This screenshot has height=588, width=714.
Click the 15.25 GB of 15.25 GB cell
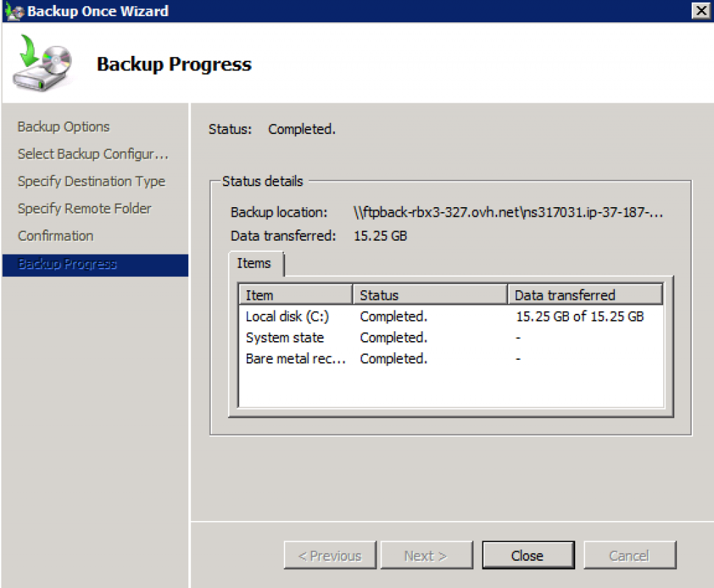point(579,317)
